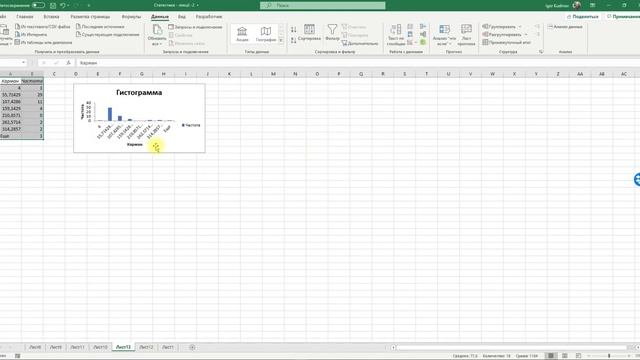
Task: Import data from Text/CSV file
Action: (x=42, y=27)
